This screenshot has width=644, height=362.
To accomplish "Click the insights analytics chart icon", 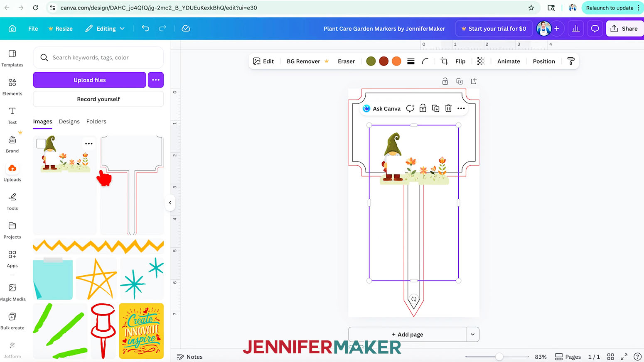I will click(x=576, y=29).
